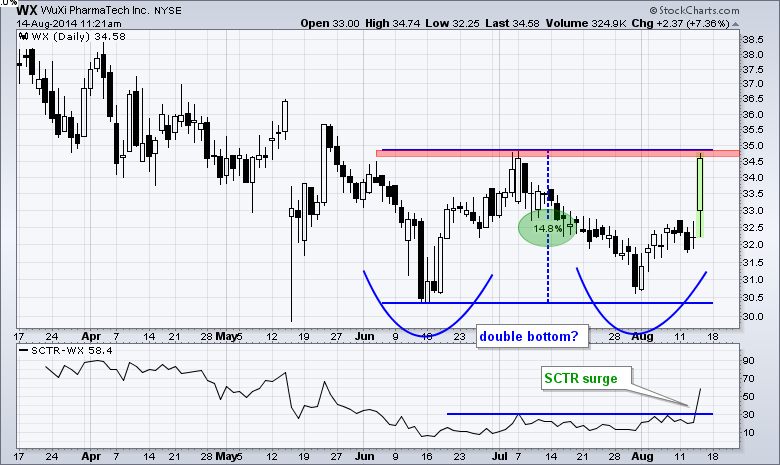Click the 31.5 price axis label
780x465 pixels.
(x=753, y=263)
